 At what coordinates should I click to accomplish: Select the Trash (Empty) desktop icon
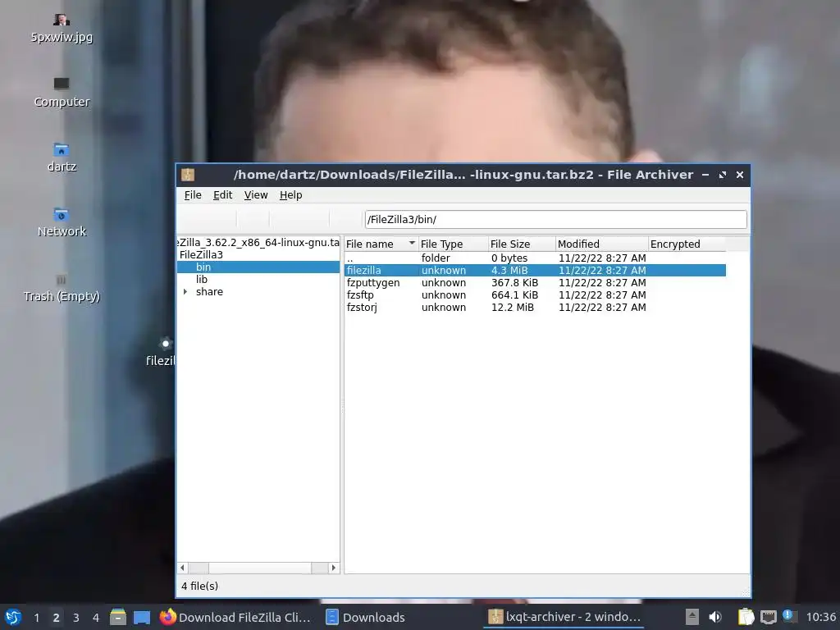(61, 288)
